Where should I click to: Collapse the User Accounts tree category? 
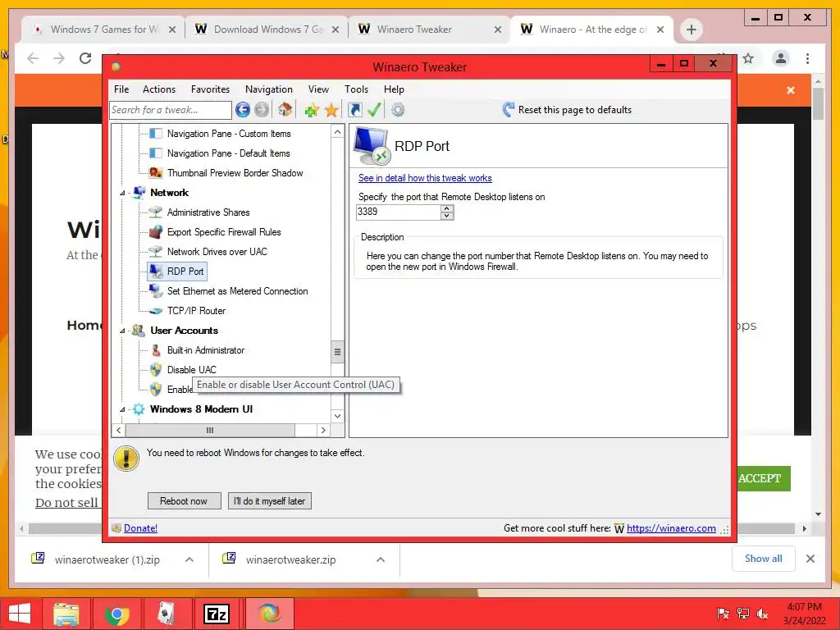coord(122,331)
